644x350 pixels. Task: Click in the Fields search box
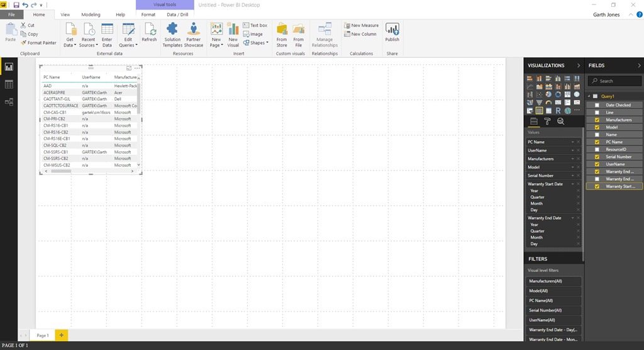[x=614, y=81]
